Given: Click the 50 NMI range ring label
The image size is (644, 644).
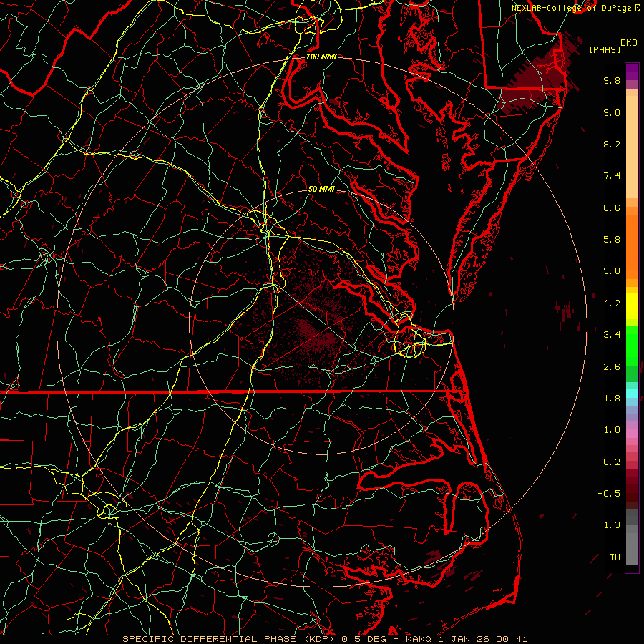Looking at the screenshot, I should click(x=321, y=189).
